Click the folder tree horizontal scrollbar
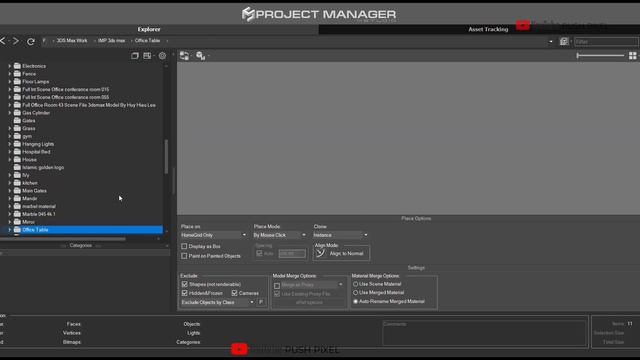The width and height of the screenshot is (640, 360). [x=62, y=239]
